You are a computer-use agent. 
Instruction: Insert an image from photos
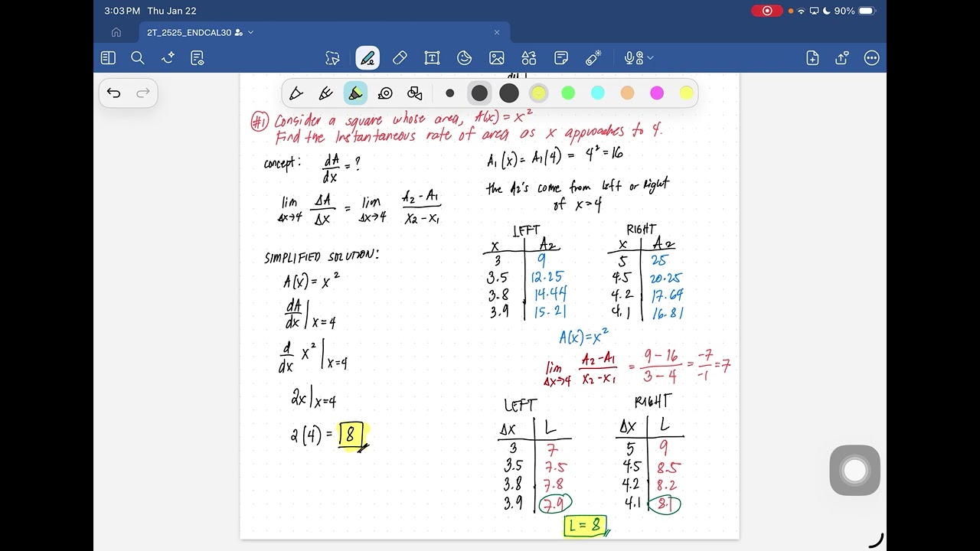pos(497,58)
